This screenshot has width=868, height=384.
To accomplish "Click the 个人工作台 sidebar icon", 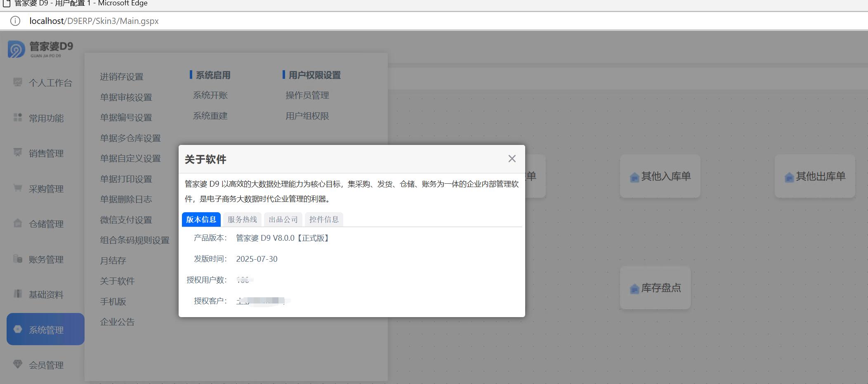I will coord(18,82).
